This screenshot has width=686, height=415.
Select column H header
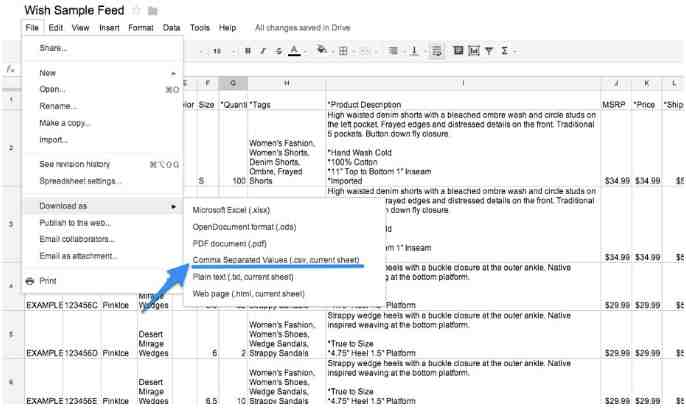(287, 82)
